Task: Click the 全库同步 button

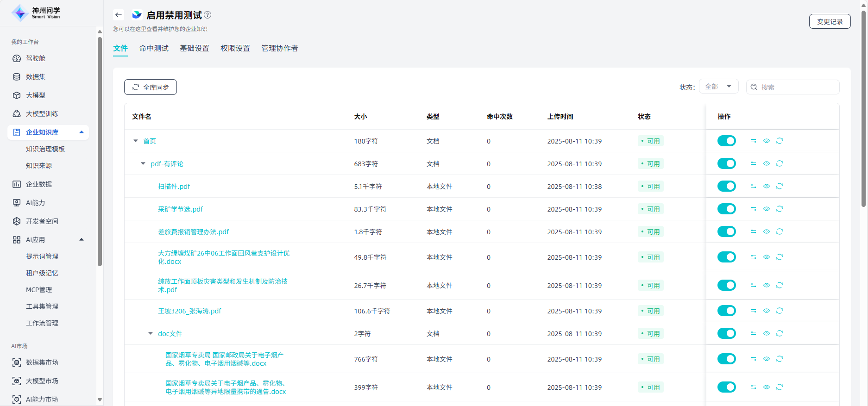Action: click(151, 87)
